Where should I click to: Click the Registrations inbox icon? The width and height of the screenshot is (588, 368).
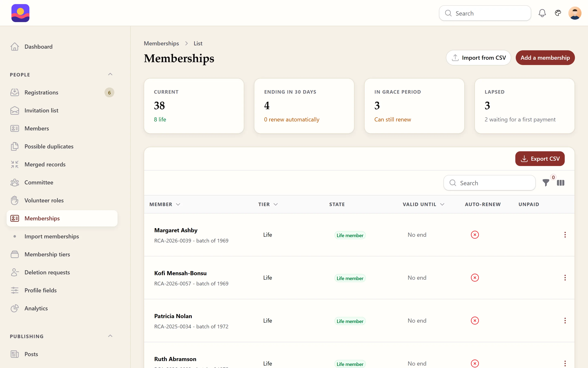[x=14, y=92]
